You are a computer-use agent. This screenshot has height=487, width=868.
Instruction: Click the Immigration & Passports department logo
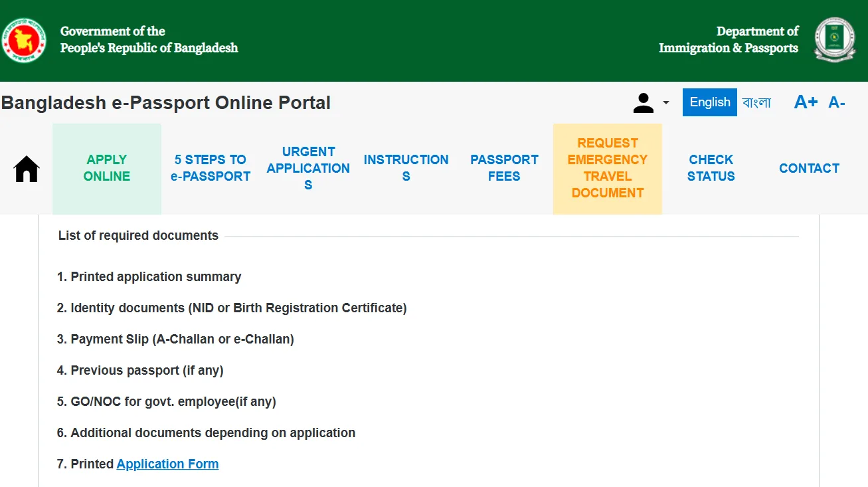[x=835, y=40]
